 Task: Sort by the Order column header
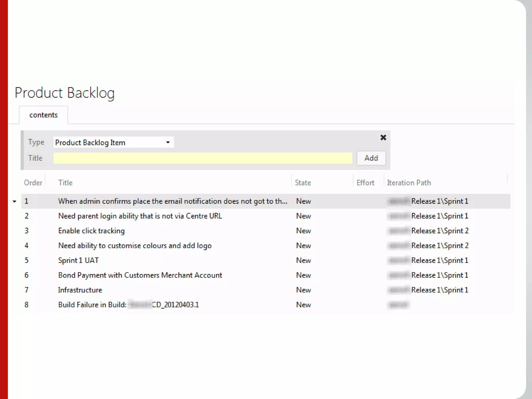coord(33,183)
